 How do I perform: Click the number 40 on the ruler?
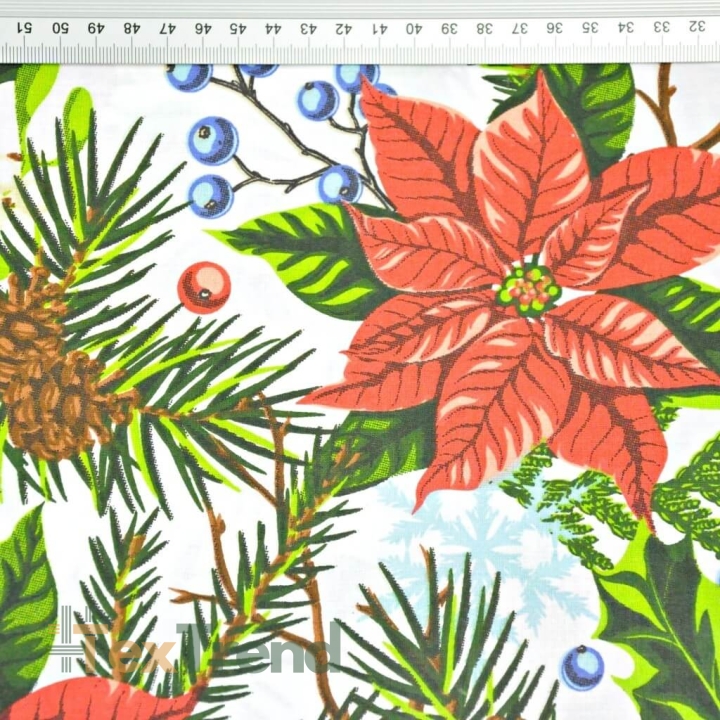pyautogui.click(x=414, y=28)
